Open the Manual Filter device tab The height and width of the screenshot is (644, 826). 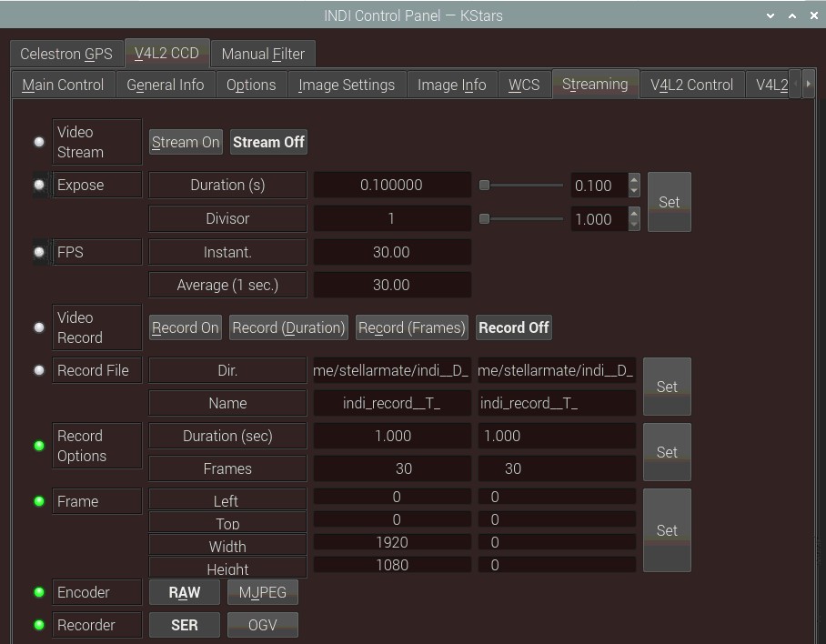coord(263,54)
